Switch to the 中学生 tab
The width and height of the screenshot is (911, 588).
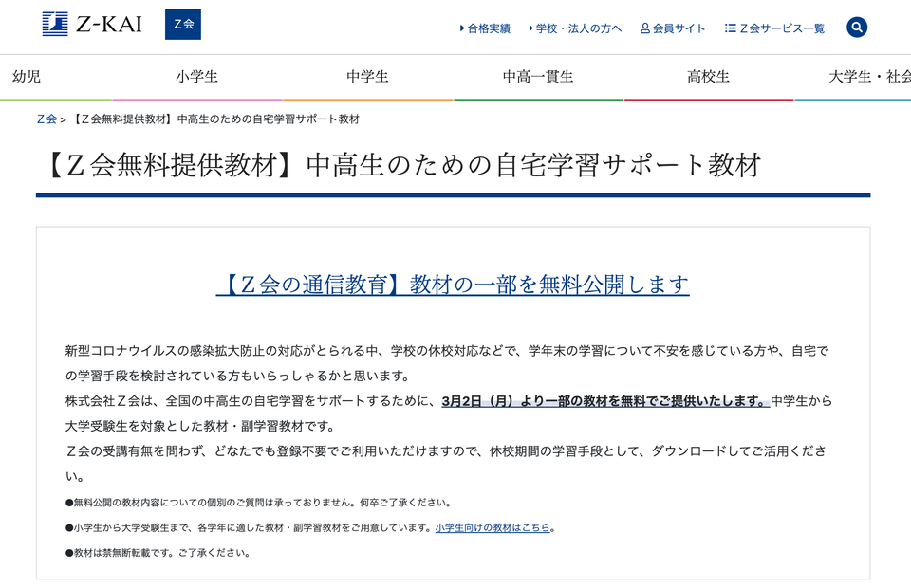pyautogui.click(x=367, y=77)
